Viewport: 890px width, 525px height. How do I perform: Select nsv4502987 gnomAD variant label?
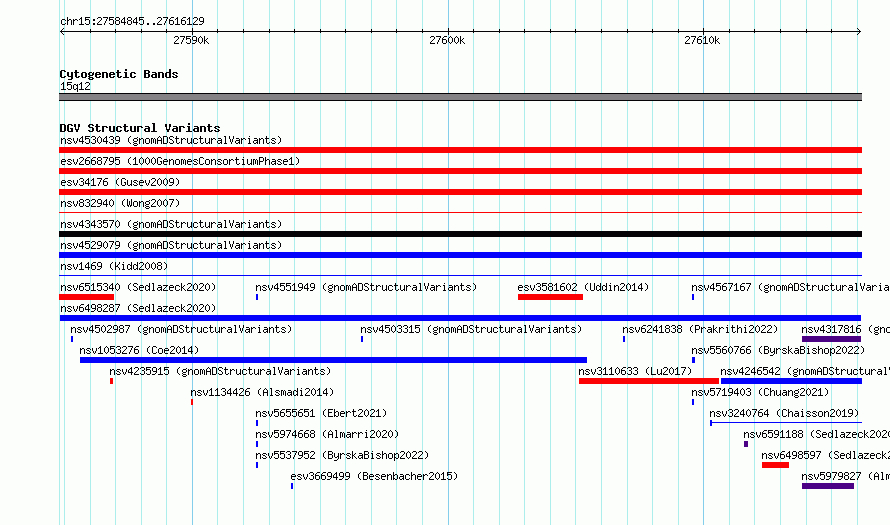(181, 329)
